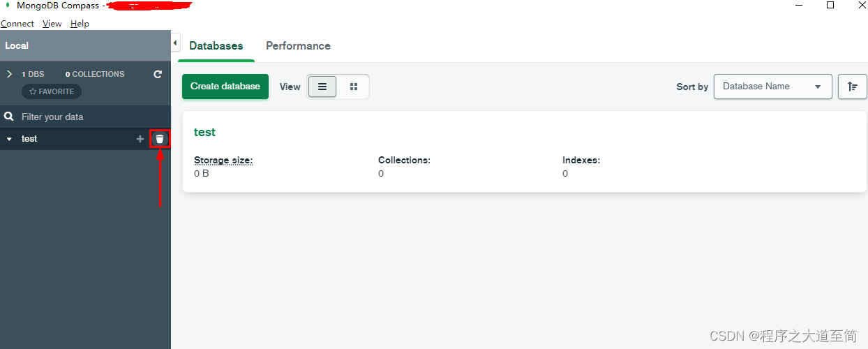868x349 pixels.
Task: Open the Sort by Database Name dropdown
Action: [772, 87]
